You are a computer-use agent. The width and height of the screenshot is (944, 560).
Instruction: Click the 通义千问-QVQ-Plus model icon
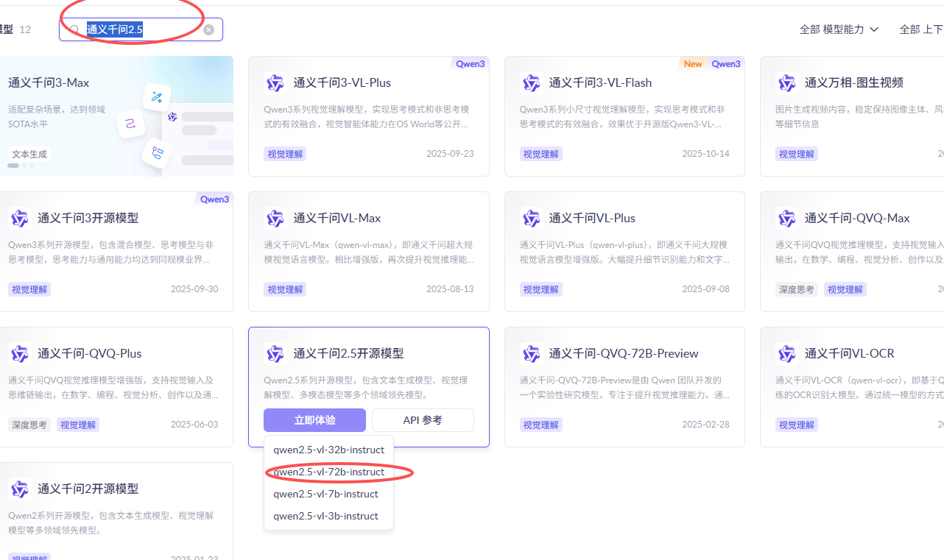click(19, 353)
